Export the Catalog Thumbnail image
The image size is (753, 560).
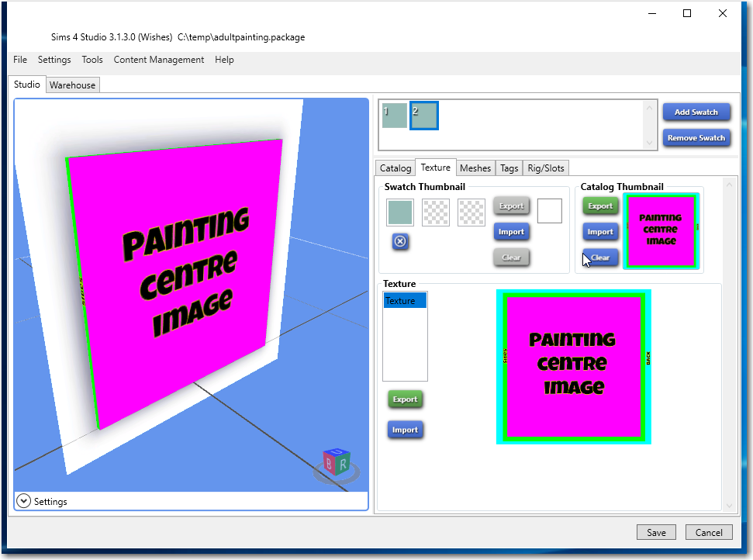click(x=600, y=206)
